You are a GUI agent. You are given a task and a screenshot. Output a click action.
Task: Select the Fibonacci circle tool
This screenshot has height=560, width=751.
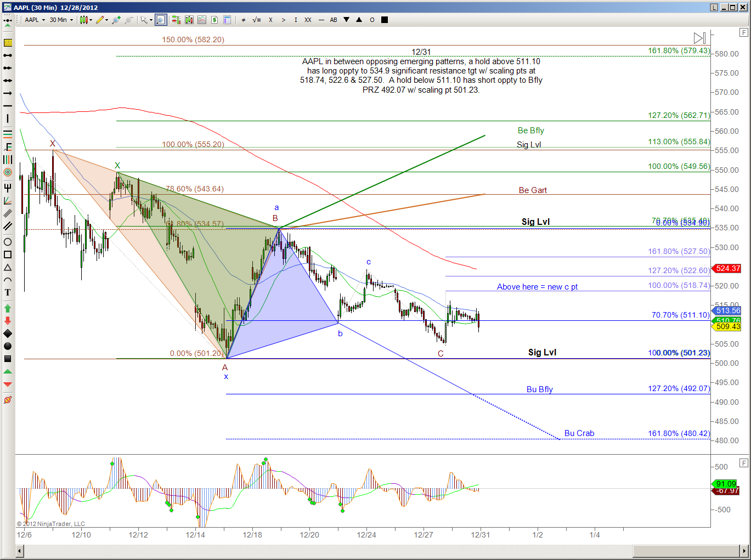pyautogui.click(x=8, y=172)
